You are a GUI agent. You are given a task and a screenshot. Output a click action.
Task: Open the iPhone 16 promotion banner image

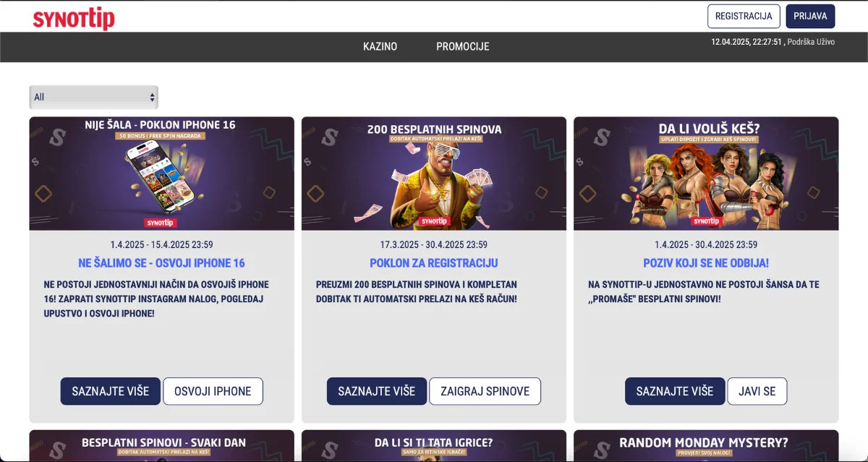162,174
